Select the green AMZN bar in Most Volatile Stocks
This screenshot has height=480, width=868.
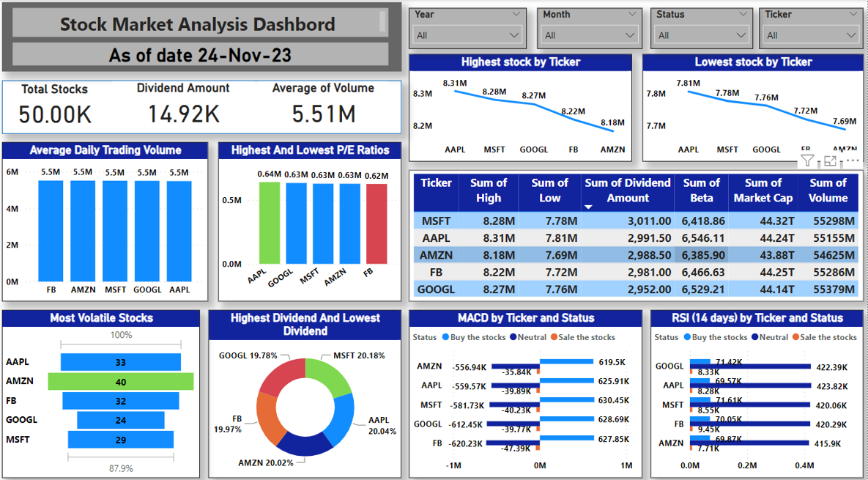coord(121,382)
